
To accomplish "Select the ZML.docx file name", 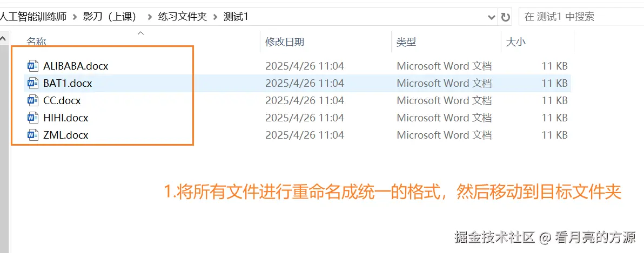I will click(65, 135).
